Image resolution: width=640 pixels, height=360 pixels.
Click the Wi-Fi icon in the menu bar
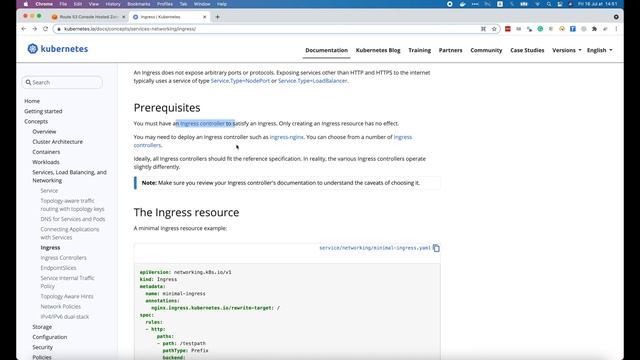538,4
